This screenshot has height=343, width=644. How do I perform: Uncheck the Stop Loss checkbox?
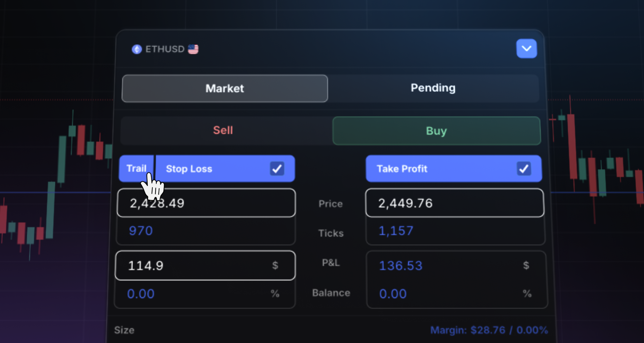(x=277, y=168)
